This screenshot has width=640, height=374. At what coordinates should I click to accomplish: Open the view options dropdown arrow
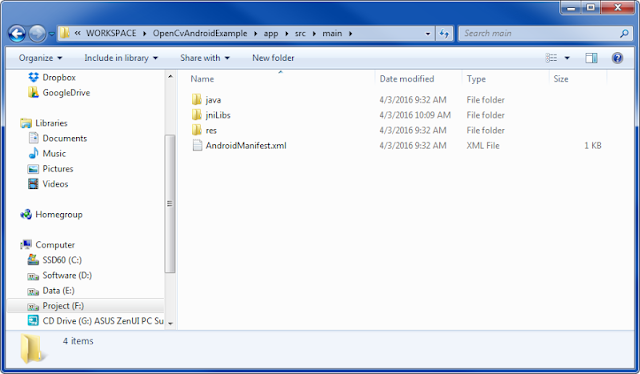[567, 58]
